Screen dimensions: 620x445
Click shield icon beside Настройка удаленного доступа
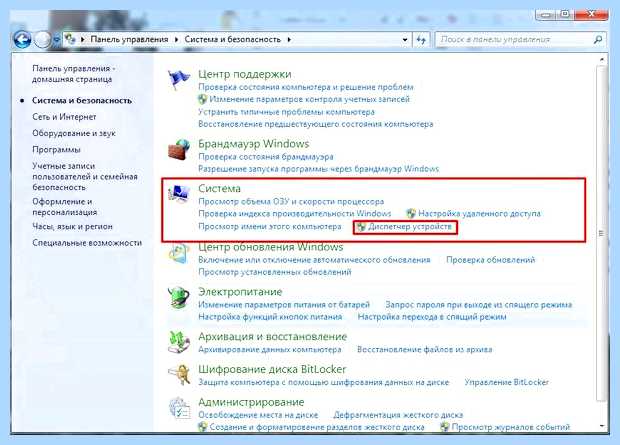pos(411,214)
